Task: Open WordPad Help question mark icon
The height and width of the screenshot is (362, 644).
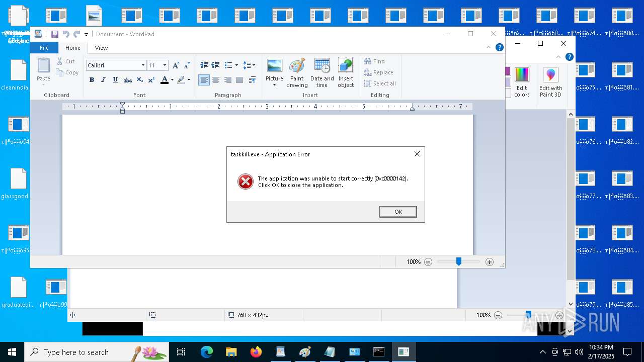Action: tap(499, 47)
